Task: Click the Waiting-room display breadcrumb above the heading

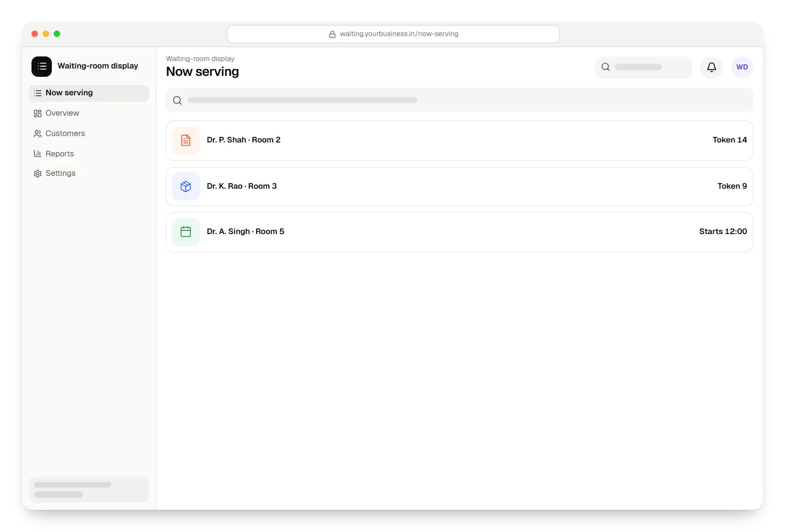Action: tap(200, 59)
